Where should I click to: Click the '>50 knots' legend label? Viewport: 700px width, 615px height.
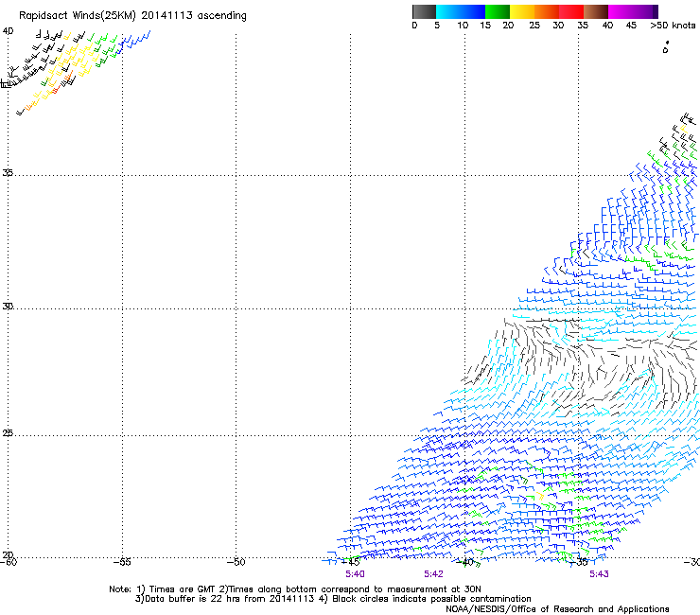(x=673, y=26)
